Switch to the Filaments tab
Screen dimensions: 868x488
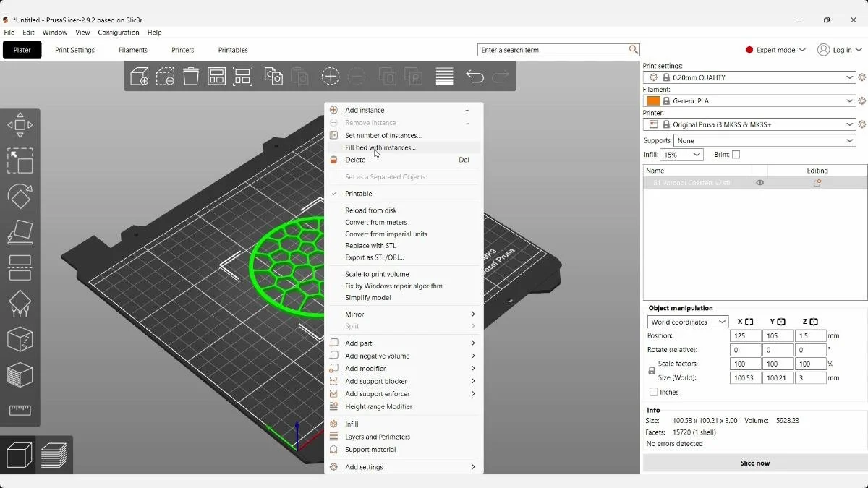click(x=133, y=50)
